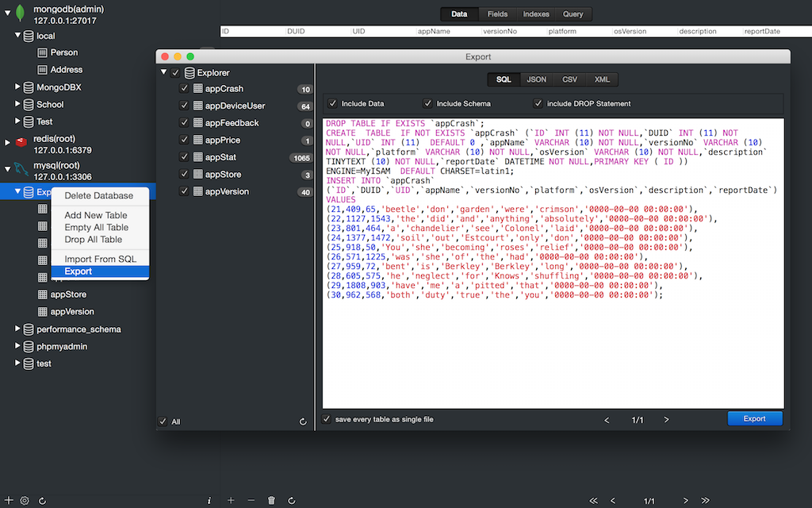Click the info icon in bottom toolbar
Image resolution: width=812 pixels, height=508 pixels.
pos(209,501)
